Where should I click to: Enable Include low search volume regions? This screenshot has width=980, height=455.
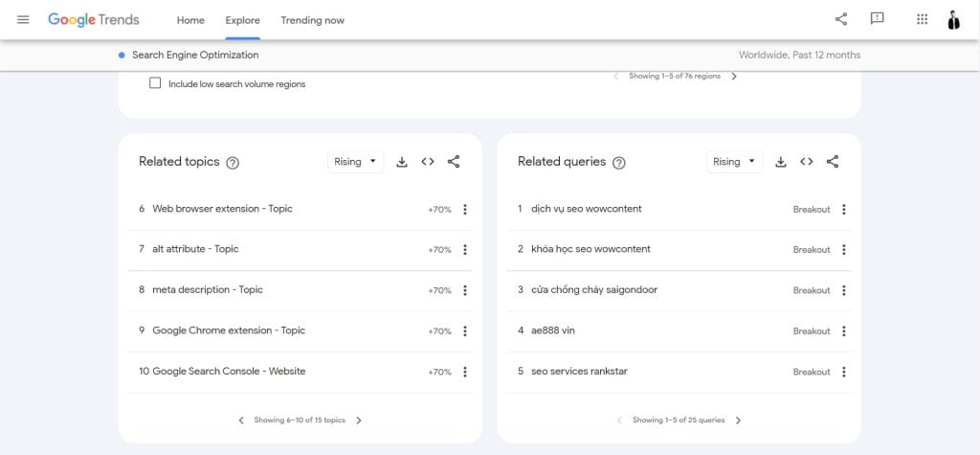(x=155, y=83)
